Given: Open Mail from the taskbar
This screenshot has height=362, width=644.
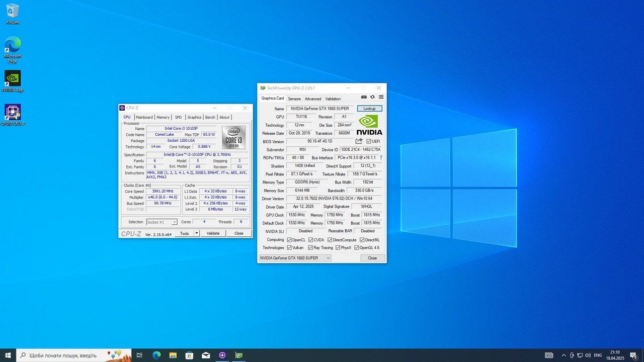Looking at the screenshot, I should coord(206,355).
